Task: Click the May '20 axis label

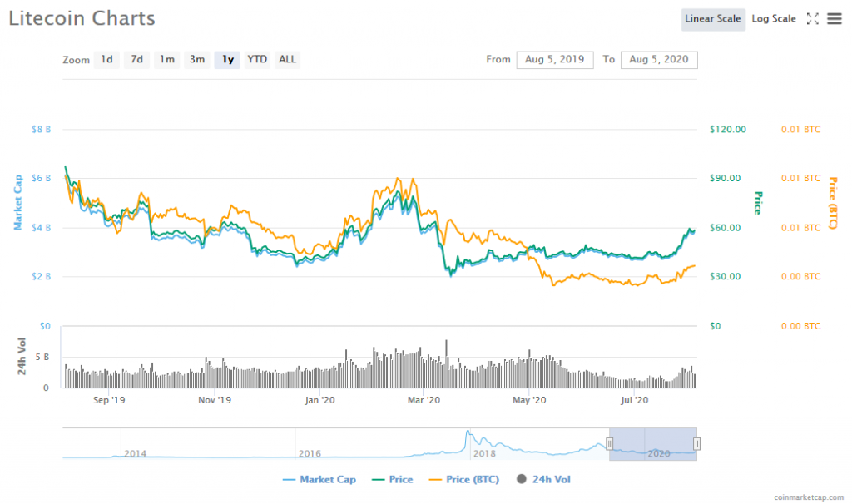Action: tap(529, 400)
